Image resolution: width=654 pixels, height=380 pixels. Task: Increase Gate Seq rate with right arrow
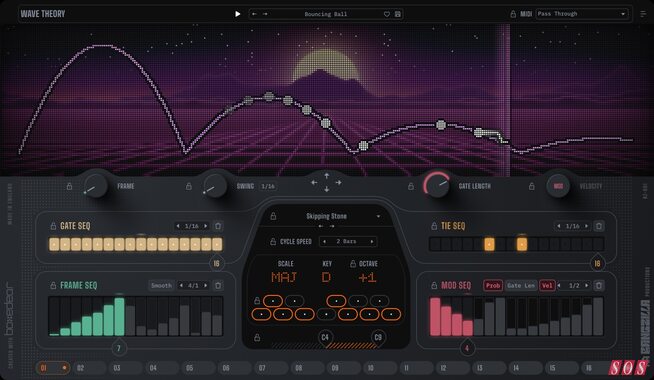(205, 226)
